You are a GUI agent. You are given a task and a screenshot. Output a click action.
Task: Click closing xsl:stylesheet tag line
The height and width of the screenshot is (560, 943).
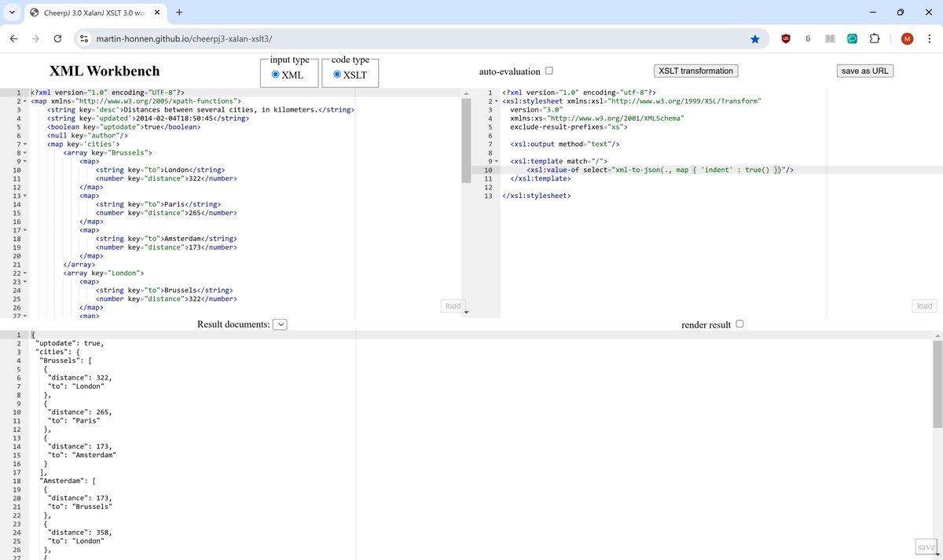537,196
